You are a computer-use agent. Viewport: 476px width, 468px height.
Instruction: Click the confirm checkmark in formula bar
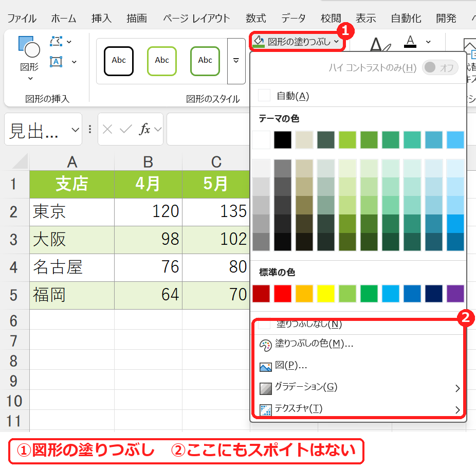pos(125,130)
